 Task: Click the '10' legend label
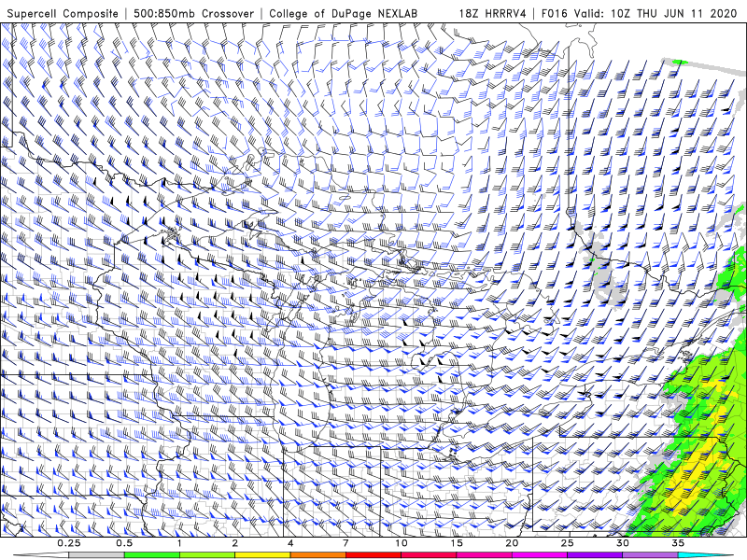[402, 543]
